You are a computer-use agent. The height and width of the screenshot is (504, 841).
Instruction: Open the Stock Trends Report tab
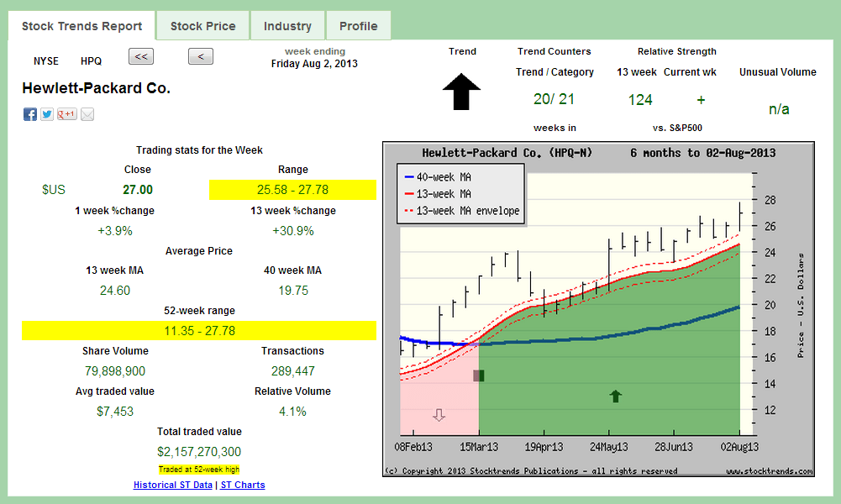click(x=81, y=26)
